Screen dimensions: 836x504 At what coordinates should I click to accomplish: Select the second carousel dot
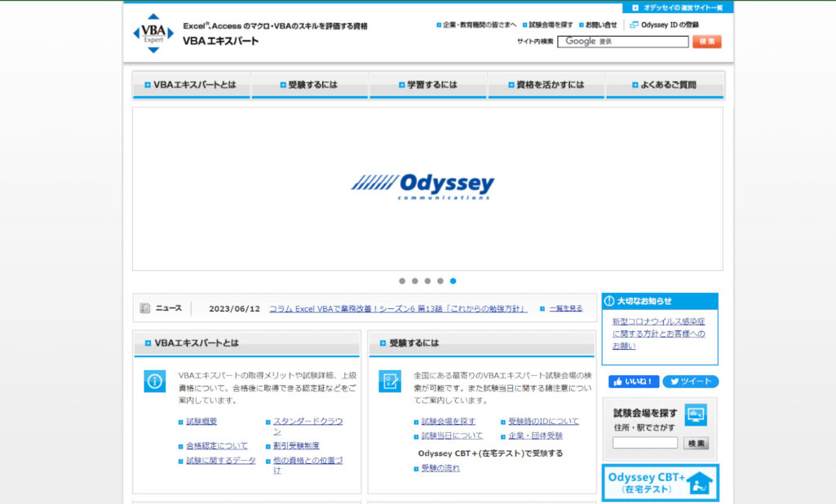415,281
